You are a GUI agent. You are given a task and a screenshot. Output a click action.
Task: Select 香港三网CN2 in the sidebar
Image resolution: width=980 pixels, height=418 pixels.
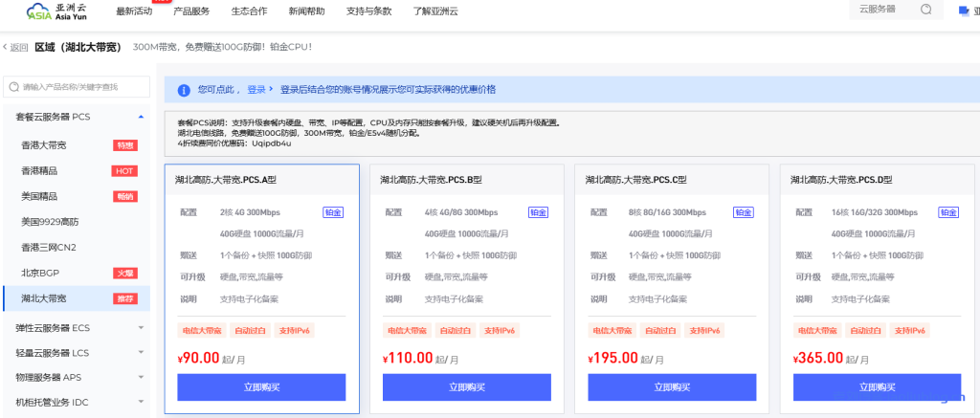point(49,248)
